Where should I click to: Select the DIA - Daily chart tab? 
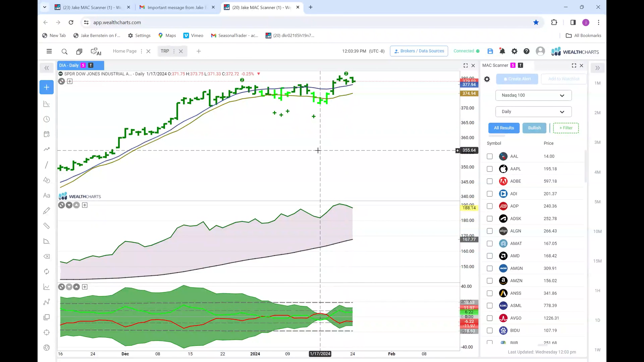[80, 65]
